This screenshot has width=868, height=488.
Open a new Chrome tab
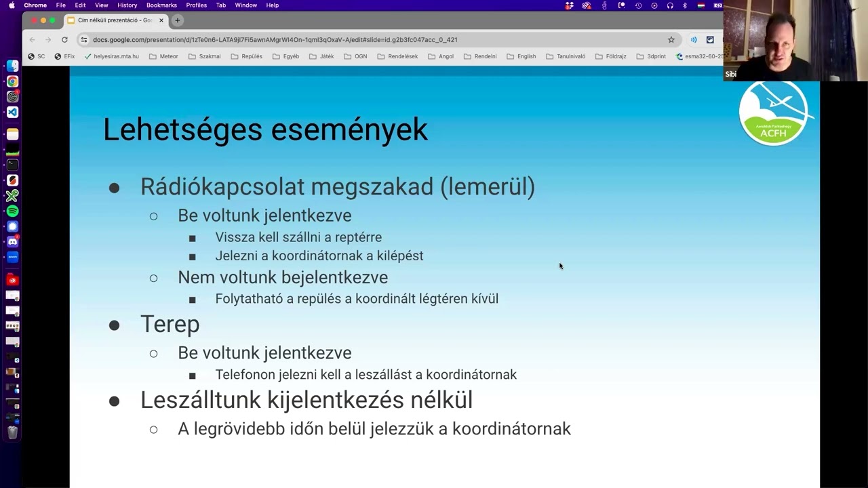(x=178, y=20)
